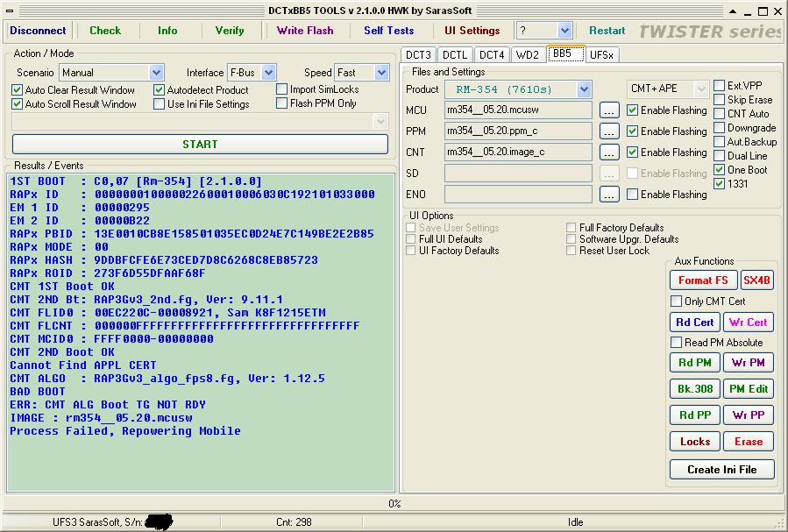Toggle Enable Flashing for CNT
The width and height of the screenshot is (788, 532).
(x=633, y=153)
